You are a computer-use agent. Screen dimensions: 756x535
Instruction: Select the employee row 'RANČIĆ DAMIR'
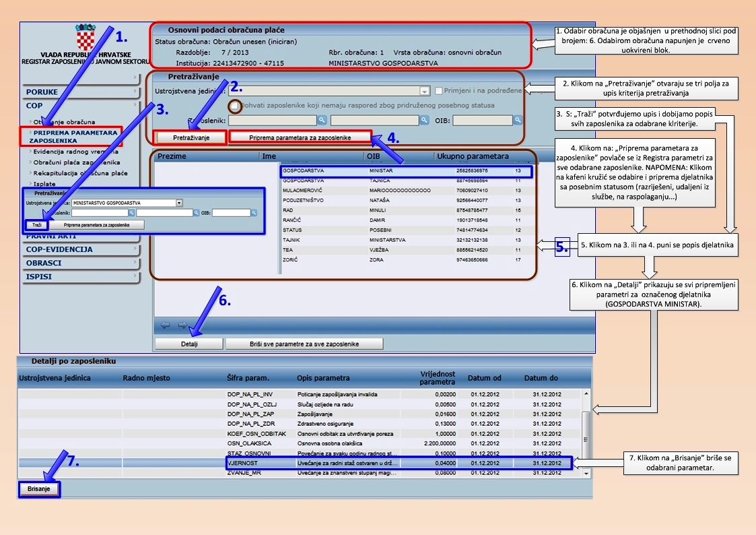[x=406, y=220]
